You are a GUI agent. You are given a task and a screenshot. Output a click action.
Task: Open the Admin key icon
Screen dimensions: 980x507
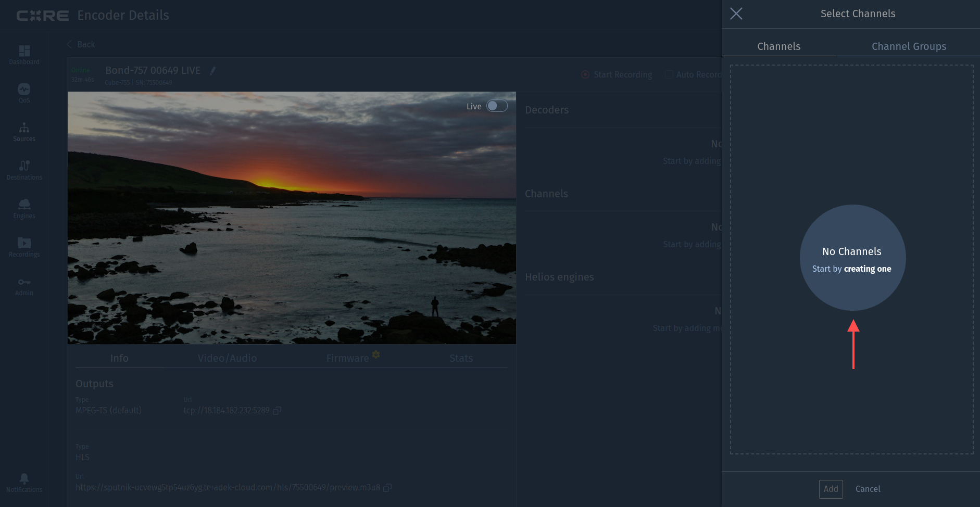(x=24, y=282)
